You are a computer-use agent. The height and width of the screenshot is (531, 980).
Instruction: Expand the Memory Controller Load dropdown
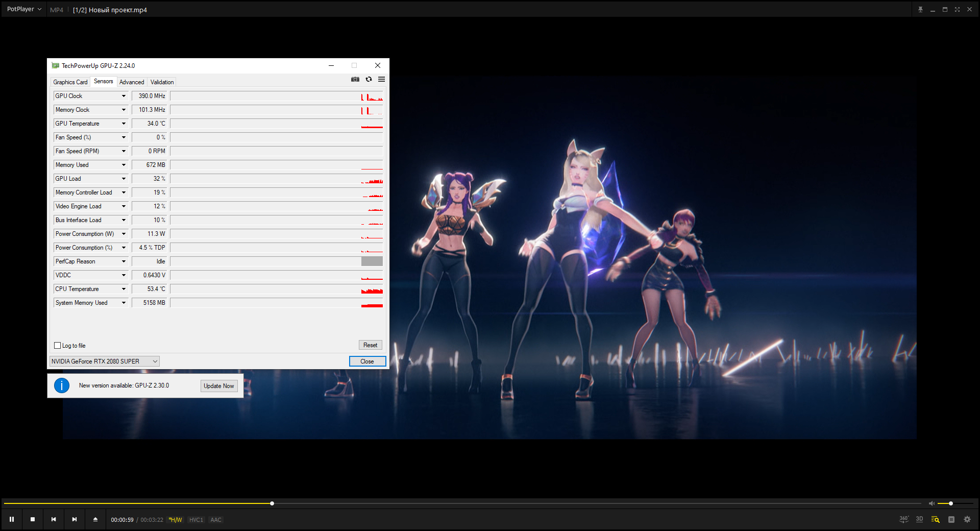pyautogui.click(x=124, y=192)
